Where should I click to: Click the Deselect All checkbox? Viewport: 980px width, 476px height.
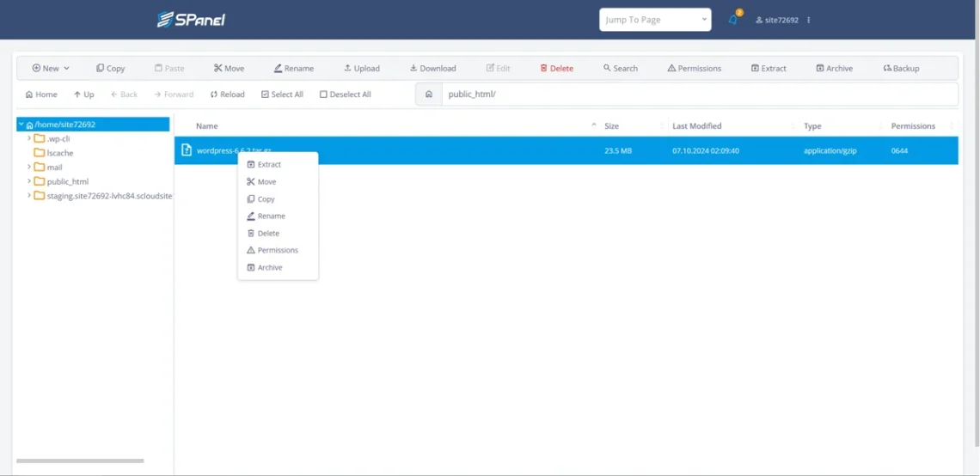click(x=323, y=95)
